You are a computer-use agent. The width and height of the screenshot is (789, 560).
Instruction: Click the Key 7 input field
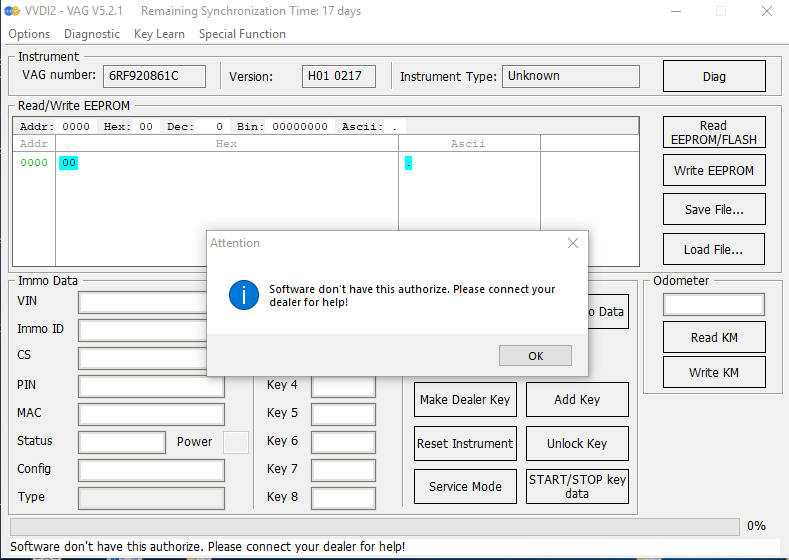[x=343, y=470]
